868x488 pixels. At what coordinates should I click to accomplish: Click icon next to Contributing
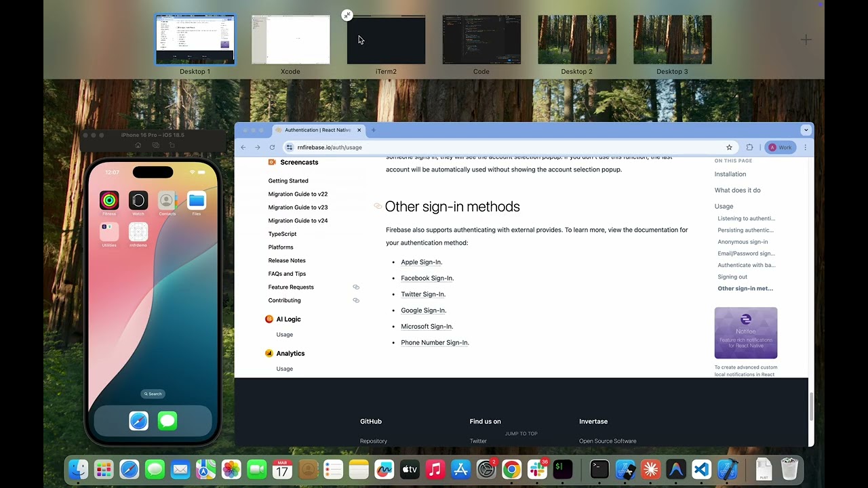click(x=356, y=300)
